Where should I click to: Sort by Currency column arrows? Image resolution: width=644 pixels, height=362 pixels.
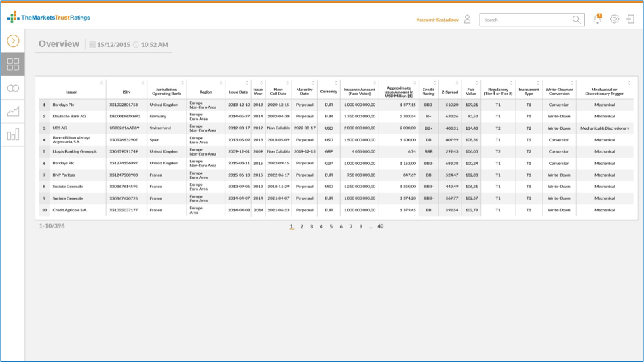pyautogui.click(x=336, y=83)
